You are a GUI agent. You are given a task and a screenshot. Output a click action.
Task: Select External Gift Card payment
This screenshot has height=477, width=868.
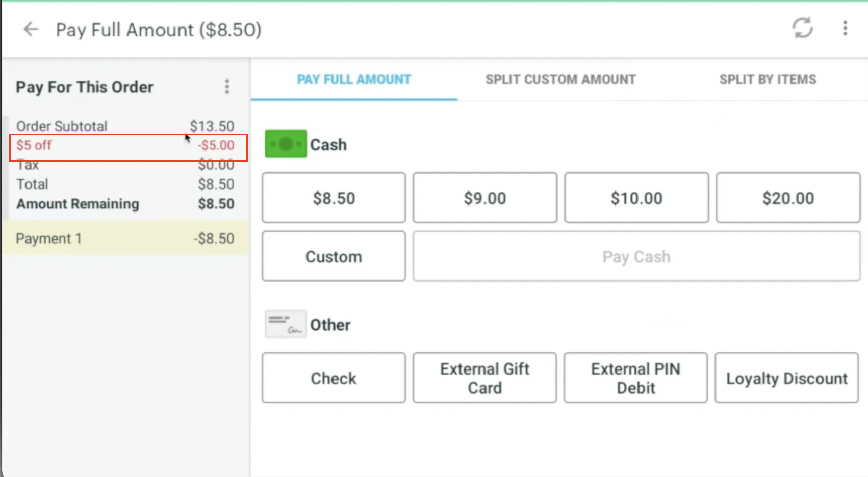click(x=485, y=378)
